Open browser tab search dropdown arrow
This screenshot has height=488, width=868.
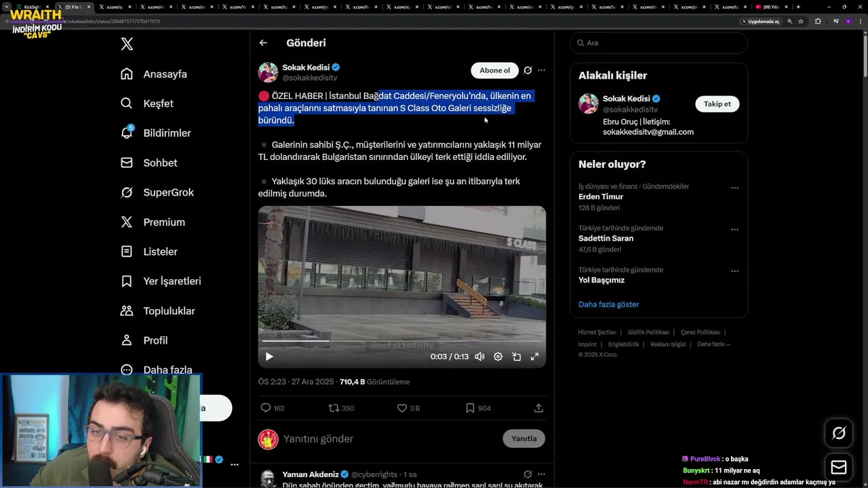pos(6,7)
